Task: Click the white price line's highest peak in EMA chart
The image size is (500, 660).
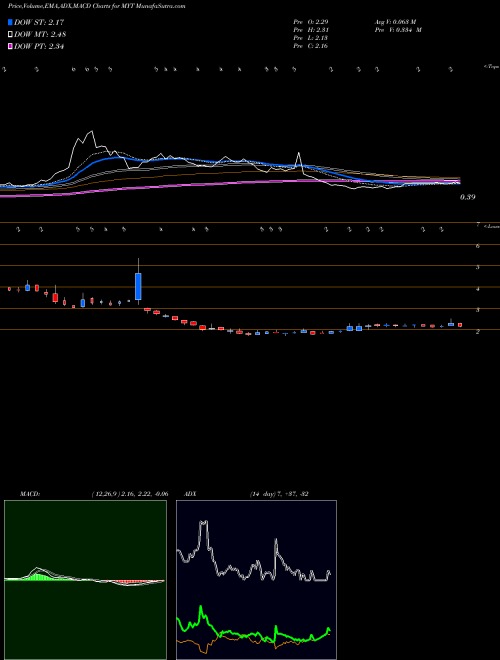Action: pyautogui.click(x=91, y=132)
